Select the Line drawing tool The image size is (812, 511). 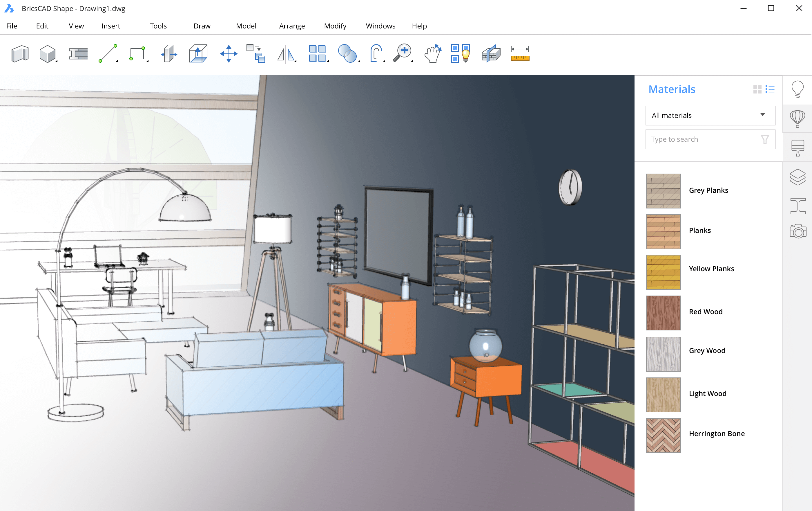tap(107, 53)
